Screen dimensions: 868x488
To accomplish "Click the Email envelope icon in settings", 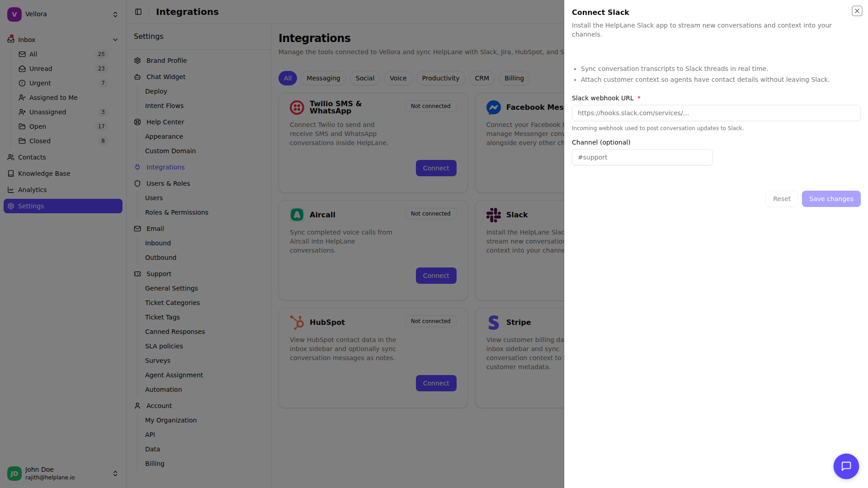I will (x=137, y=229).
